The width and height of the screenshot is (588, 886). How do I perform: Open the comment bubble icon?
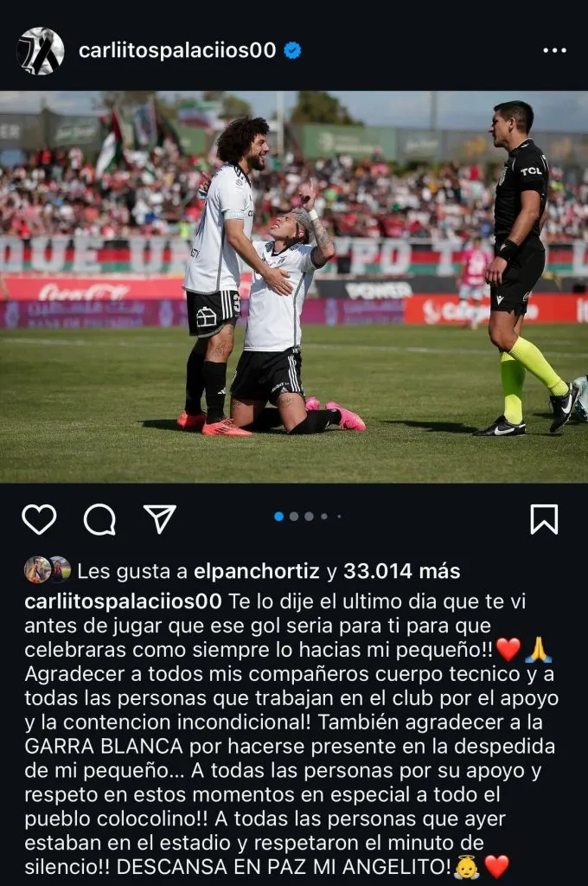point(100,519)
